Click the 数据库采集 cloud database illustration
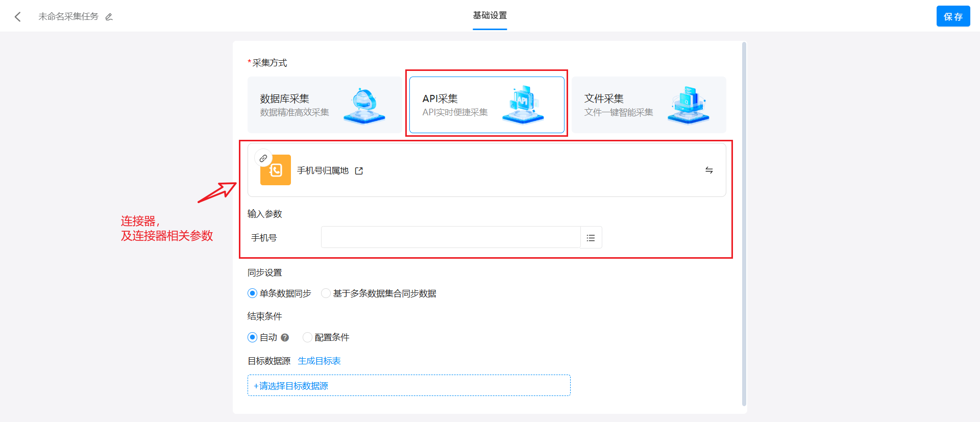980x422 pixels. click(x=364, y=106)
